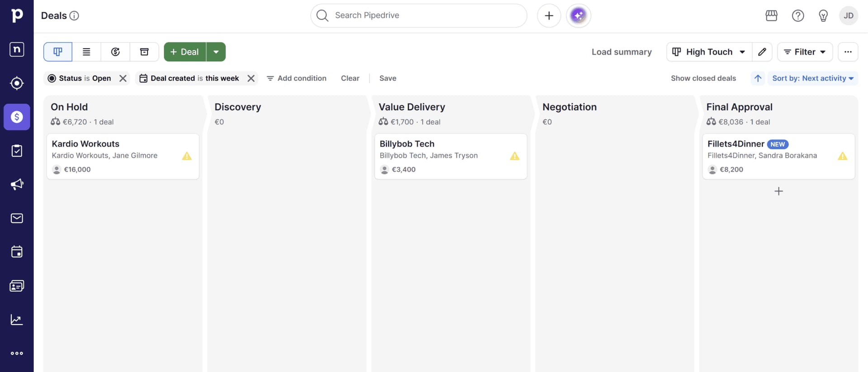Open the lightbulb tips icon
Screen dimensions: 868x372
823,16
